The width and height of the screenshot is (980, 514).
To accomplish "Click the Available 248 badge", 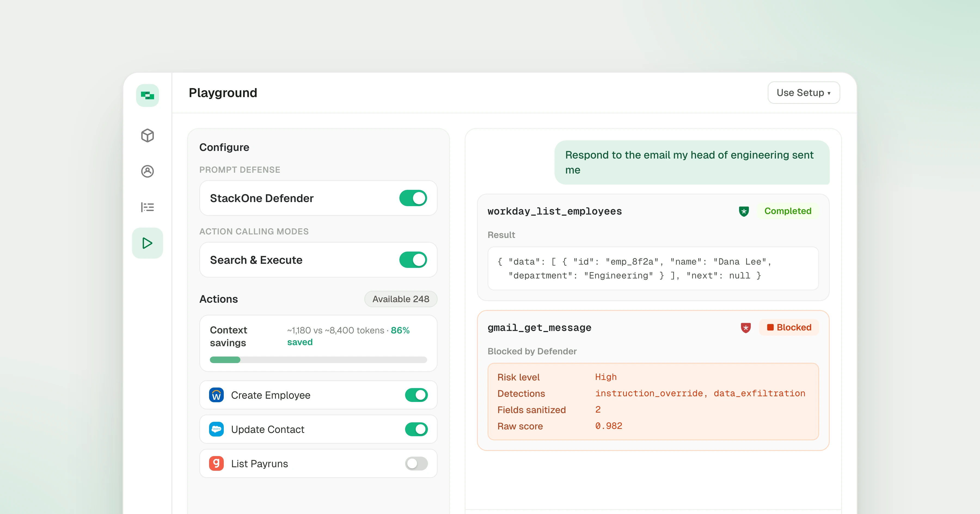I will [401, 299].
